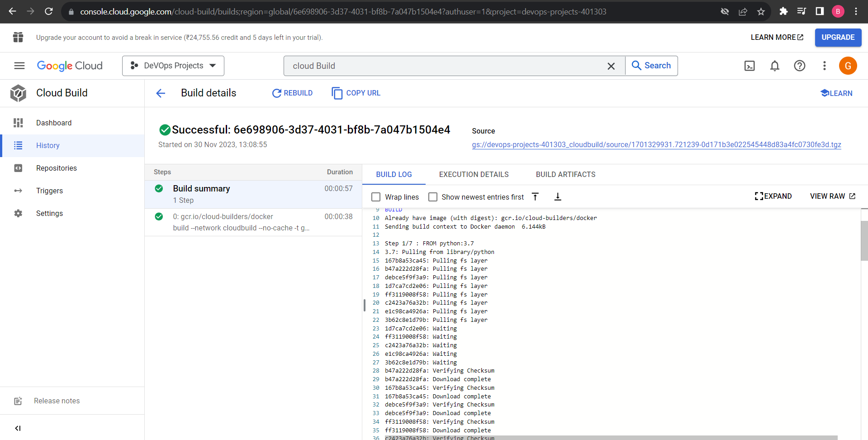Click the Rebuild button
This screenshot has height=440, width=868.
(292, 93)
